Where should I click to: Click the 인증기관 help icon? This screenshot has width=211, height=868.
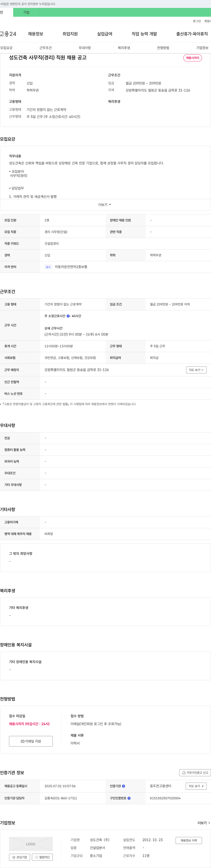[124, 786]
